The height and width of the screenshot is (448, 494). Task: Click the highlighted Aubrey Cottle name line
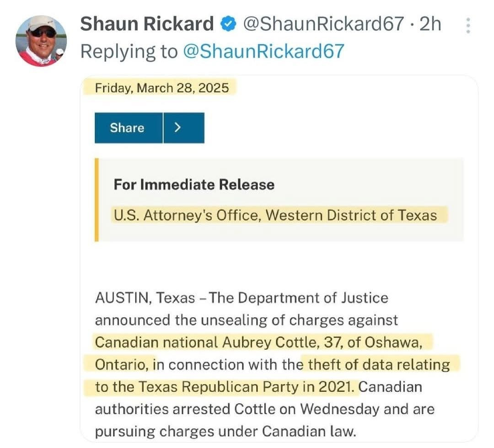click(263, 342)
